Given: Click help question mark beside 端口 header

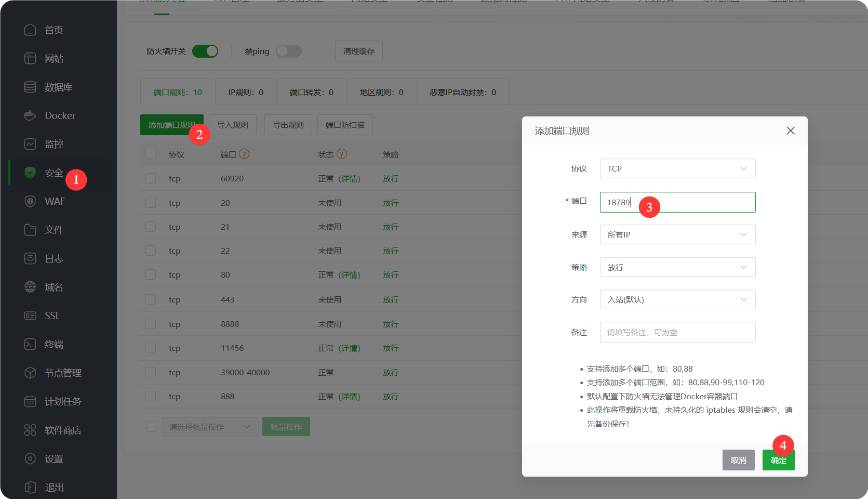Looking at the screenshot, I should (244, 154).
